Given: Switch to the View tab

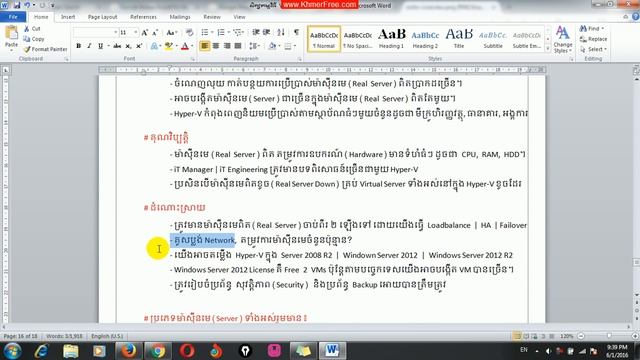Looking at the screenshot, I should click(239, 17).
